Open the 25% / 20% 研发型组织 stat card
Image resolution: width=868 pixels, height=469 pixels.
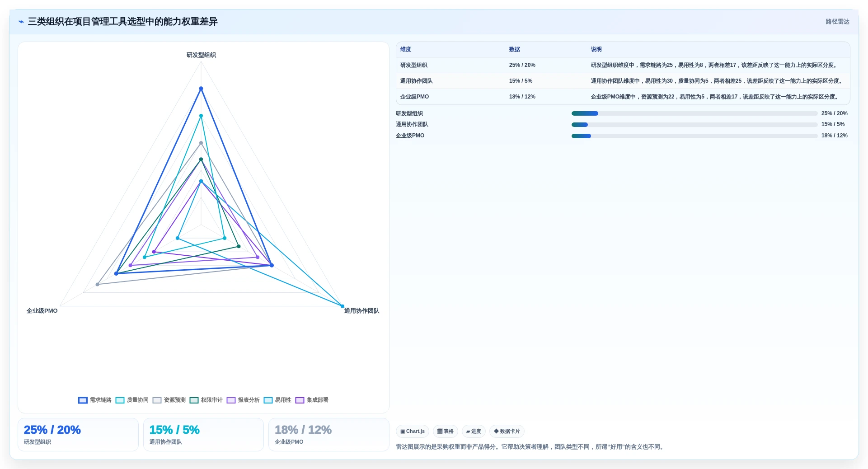(78, 435)
